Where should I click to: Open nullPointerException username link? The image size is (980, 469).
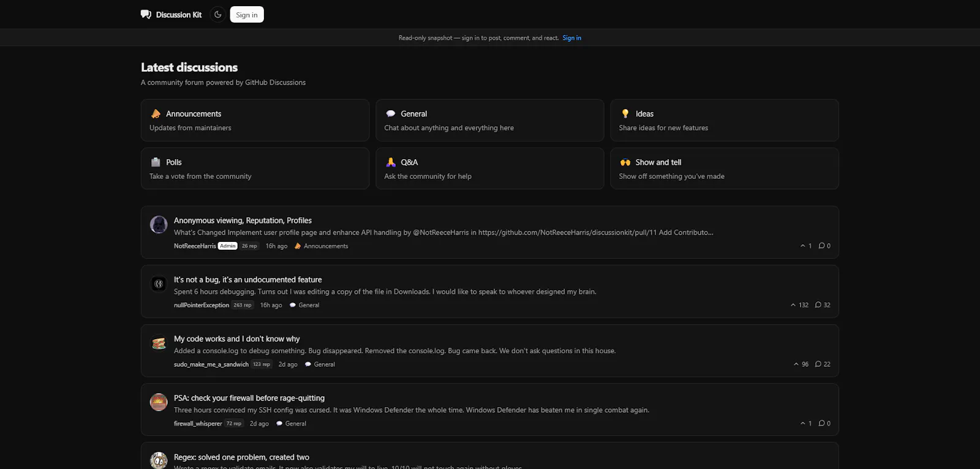coord(202,306)
